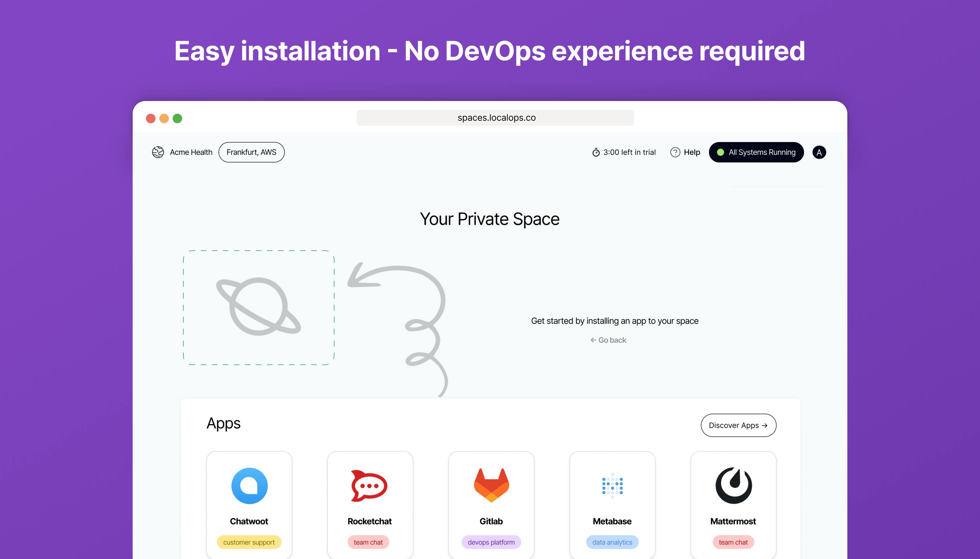980x559 pixels.
Task: Click the trial timer stopwatch icon
Action: [x=596, y=152]
